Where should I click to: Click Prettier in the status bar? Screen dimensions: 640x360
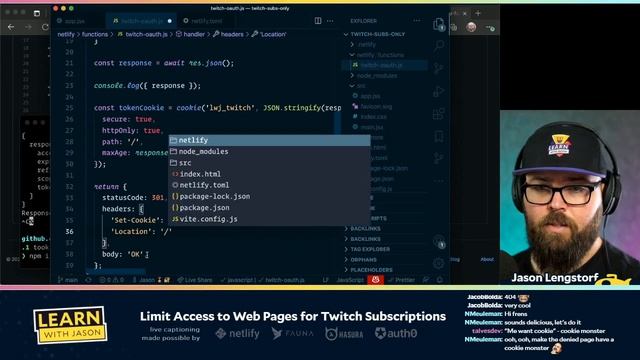tap(401, 280)
